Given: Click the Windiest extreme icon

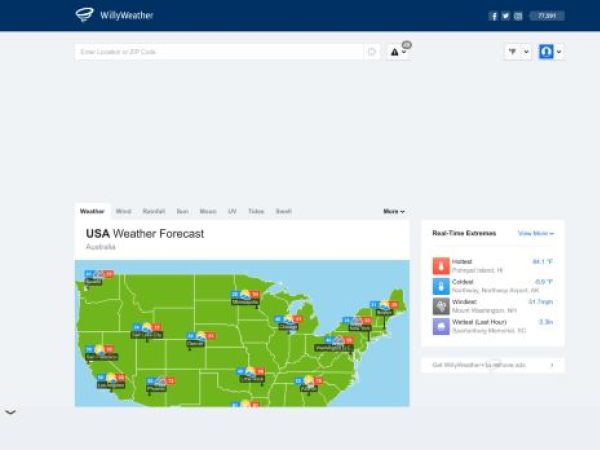Looking at the screenshot, I should (x=440, y=306).
